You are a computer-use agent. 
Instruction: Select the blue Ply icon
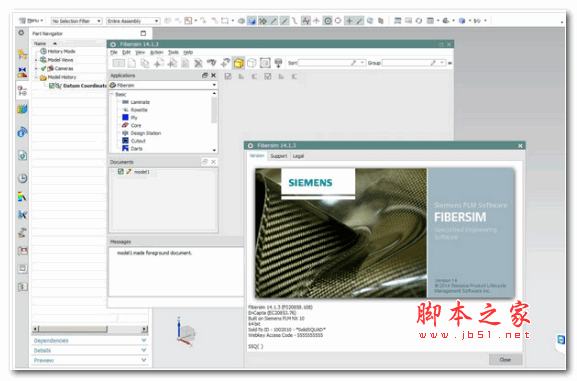coord(125,117)
